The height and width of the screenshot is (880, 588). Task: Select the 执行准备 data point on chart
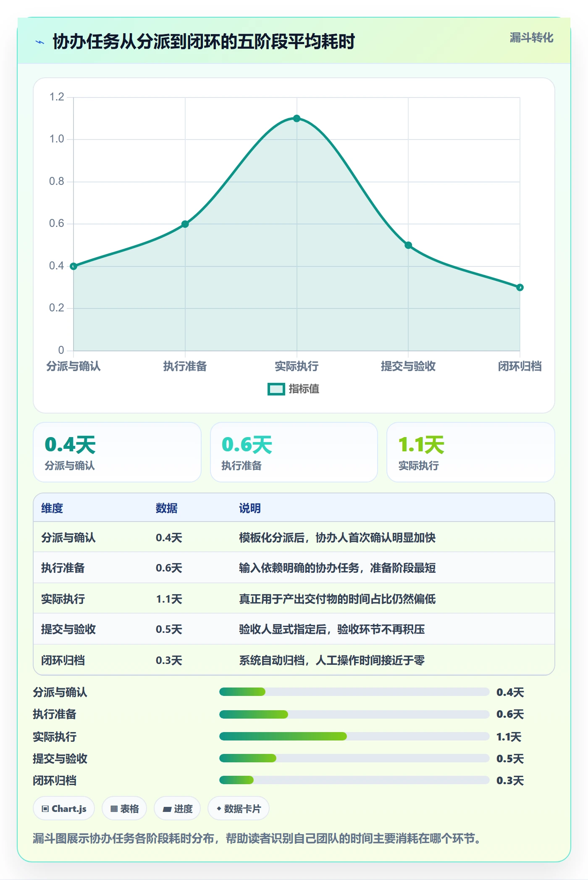185,224
